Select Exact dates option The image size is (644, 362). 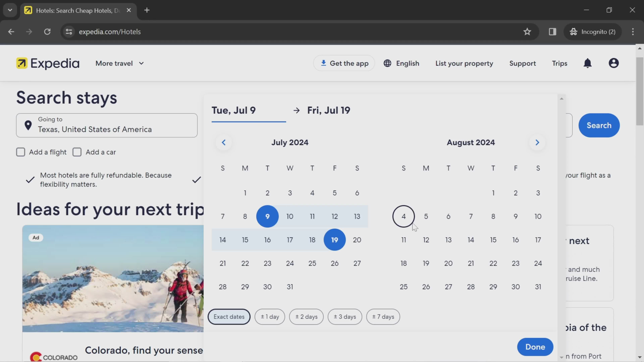point(229,317)
